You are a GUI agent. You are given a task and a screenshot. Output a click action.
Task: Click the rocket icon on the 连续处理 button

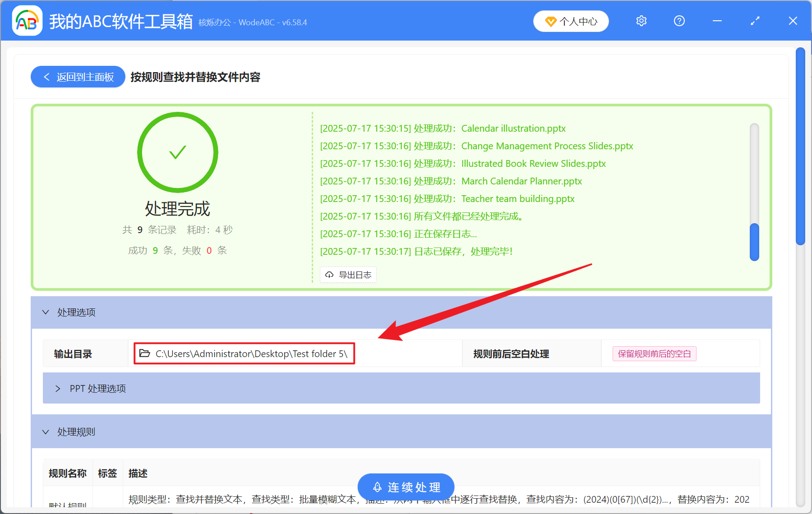pyautogui.click(x=378, y=487)
